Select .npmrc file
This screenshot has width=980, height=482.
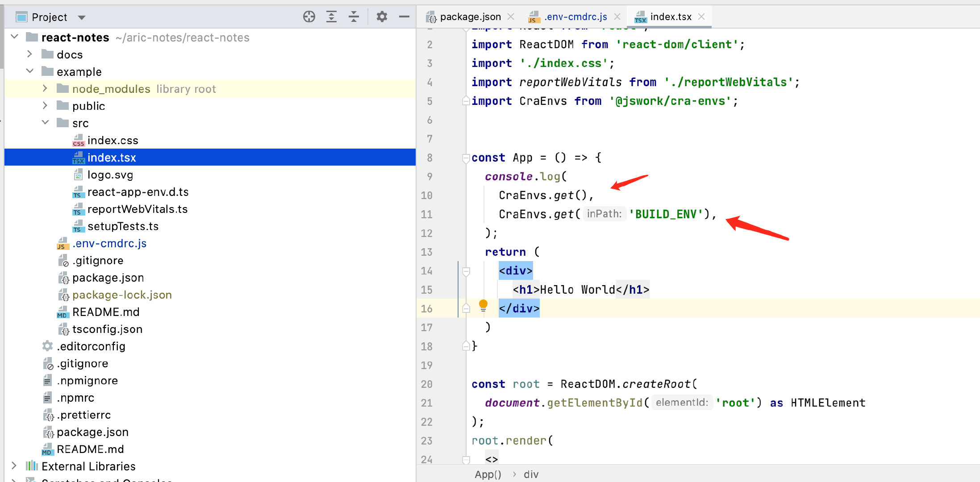[75, 398]
